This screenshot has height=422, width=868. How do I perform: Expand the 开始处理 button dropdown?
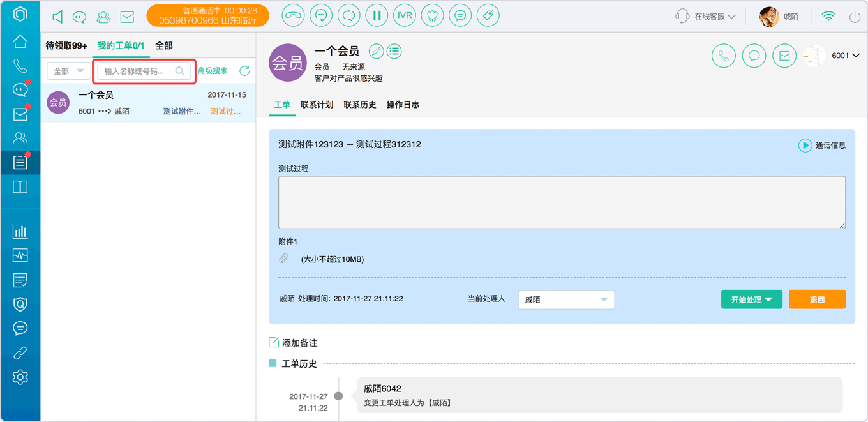coord(769,299)
